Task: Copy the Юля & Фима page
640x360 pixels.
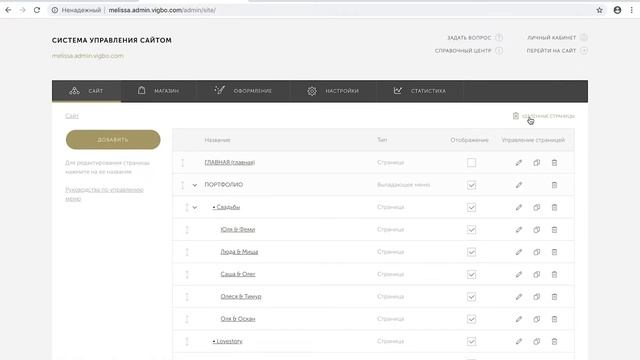Action: (536, 229)
